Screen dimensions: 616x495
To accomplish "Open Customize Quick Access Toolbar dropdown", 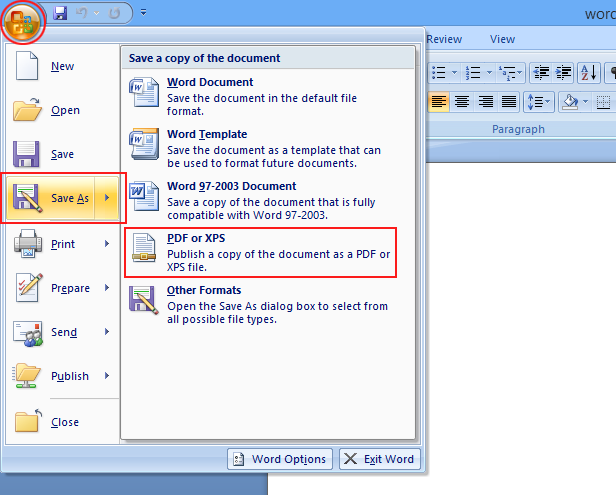I will coord(143,13).
